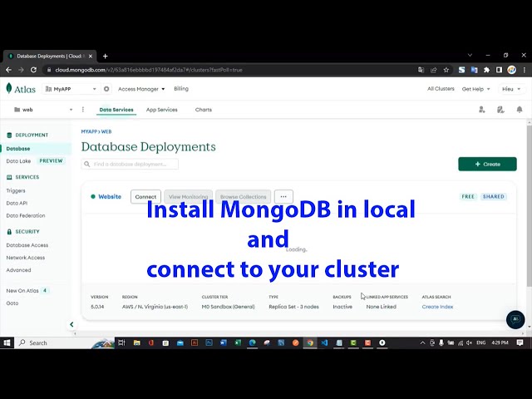Open organization settings gear icon
Viewport: 532px width, 399px height.
pos(106,89)
